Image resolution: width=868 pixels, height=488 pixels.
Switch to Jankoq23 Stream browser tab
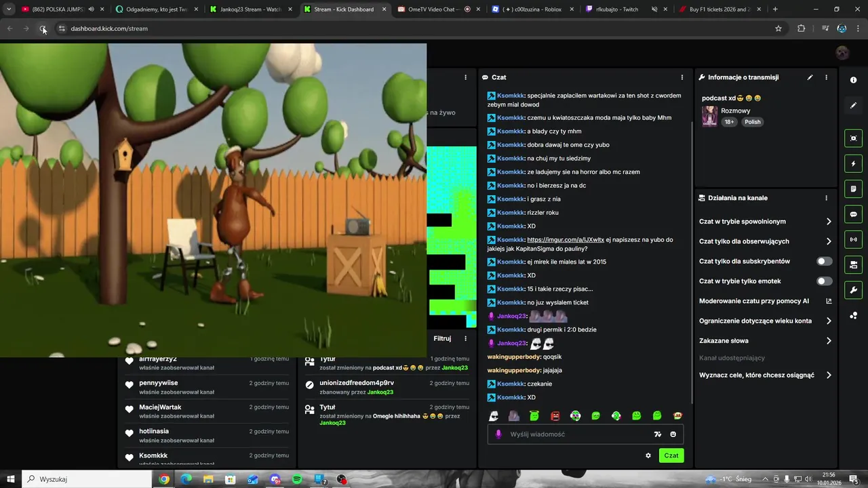pos(250,9)
